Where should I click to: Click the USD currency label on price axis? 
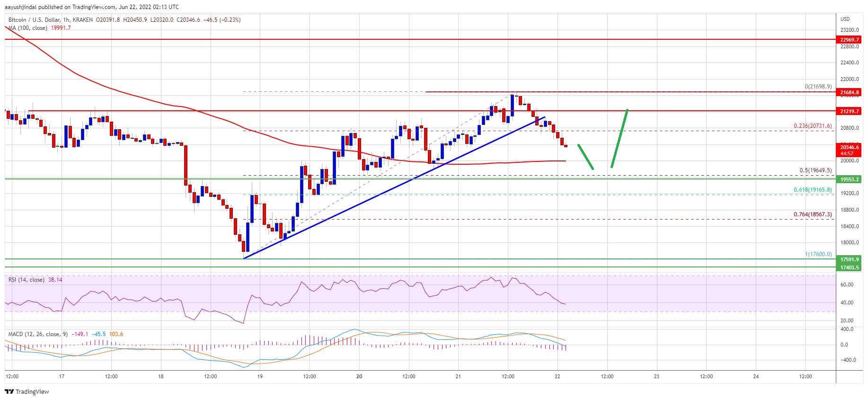[x=845, y=19]
